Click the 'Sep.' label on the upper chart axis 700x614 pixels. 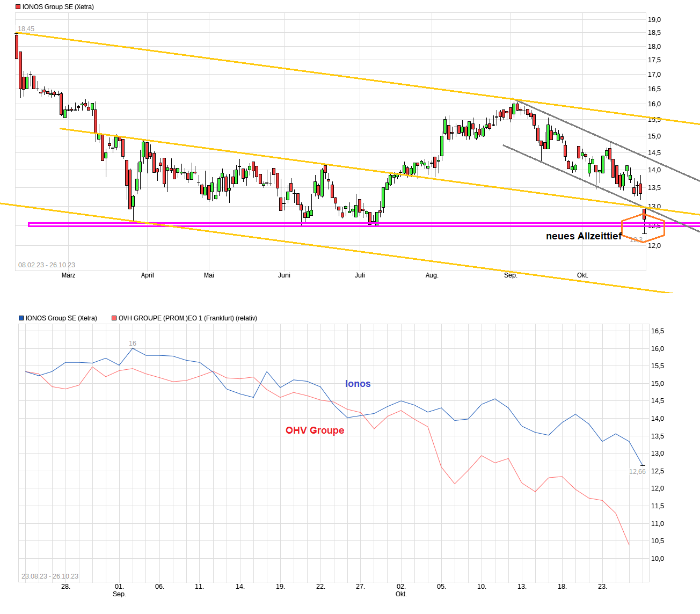(x=511, y=275)
